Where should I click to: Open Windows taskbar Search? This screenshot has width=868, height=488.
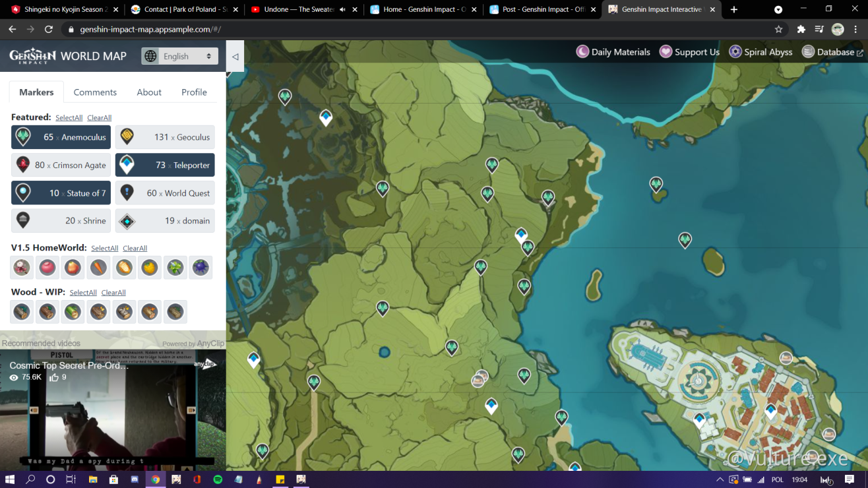click(x=30, y=479)
